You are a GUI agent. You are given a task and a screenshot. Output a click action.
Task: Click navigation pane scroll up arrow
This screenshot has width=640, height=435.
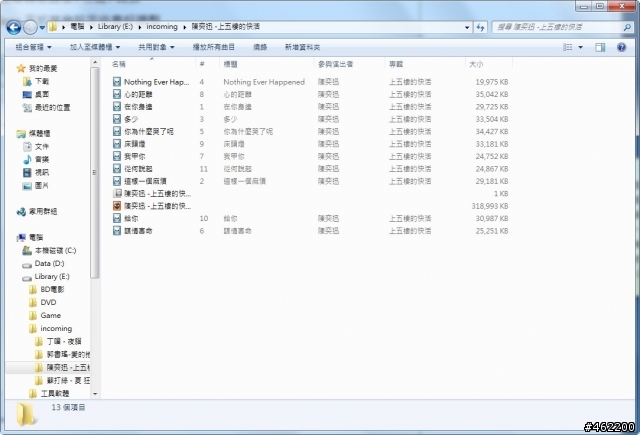tap(95, 62)
